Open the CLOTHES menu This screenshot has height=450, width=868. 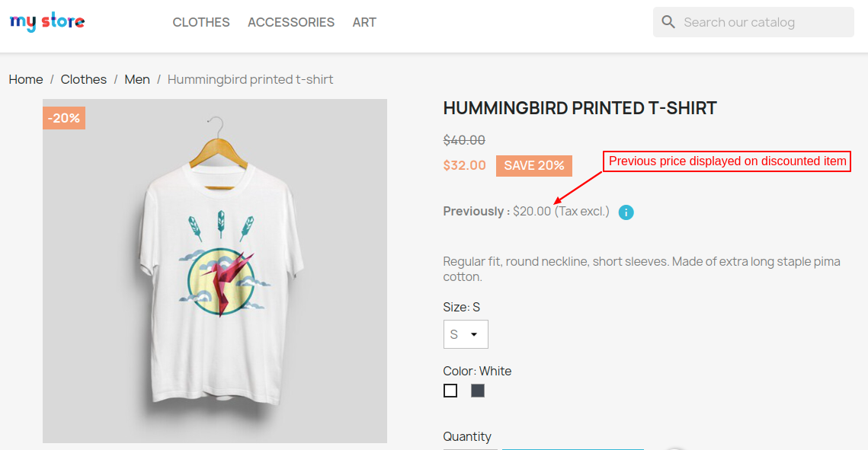tap(201, 22)
